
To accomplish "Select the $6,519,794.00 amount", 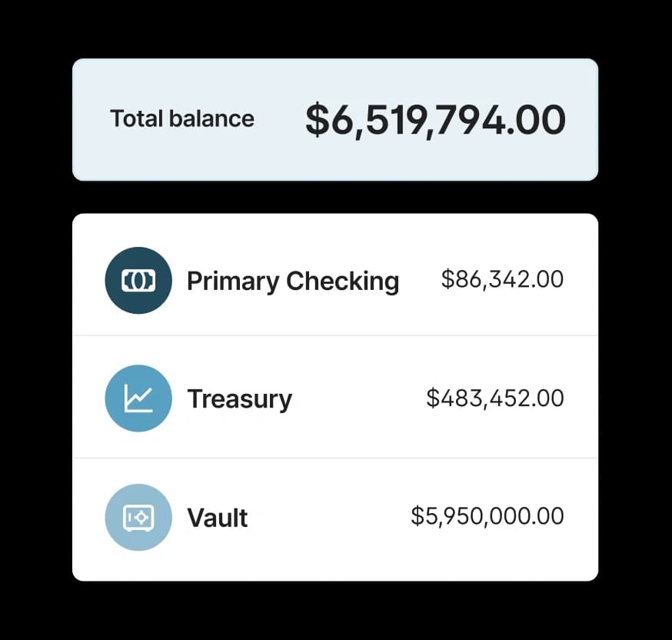I will (436, 118).
